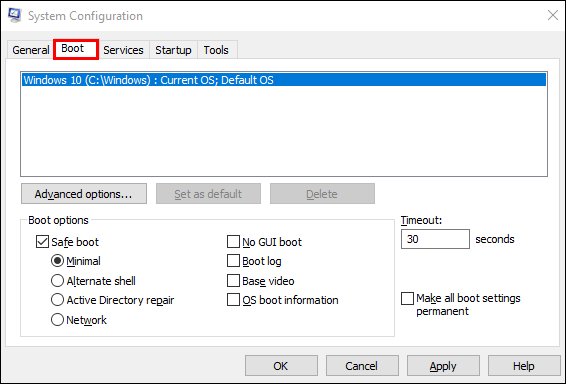Enable the Base video option

(x=233, y=281)
